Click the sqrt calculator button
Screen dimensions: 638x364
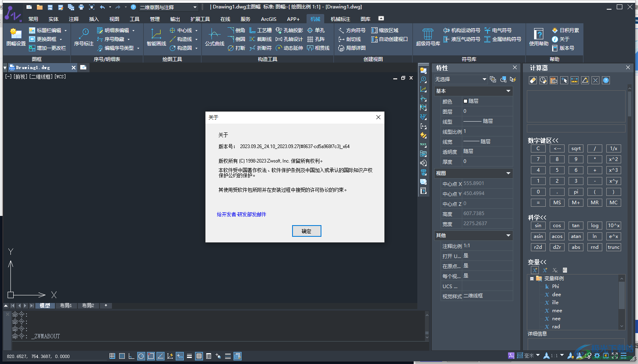[x=576, y=148]
